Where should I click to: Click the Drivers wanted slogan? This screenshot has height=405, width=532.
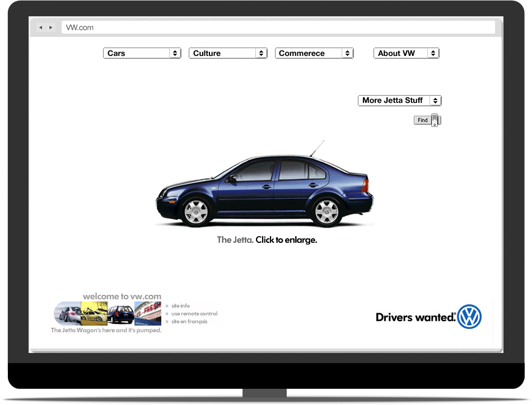[x=416, y=317]
